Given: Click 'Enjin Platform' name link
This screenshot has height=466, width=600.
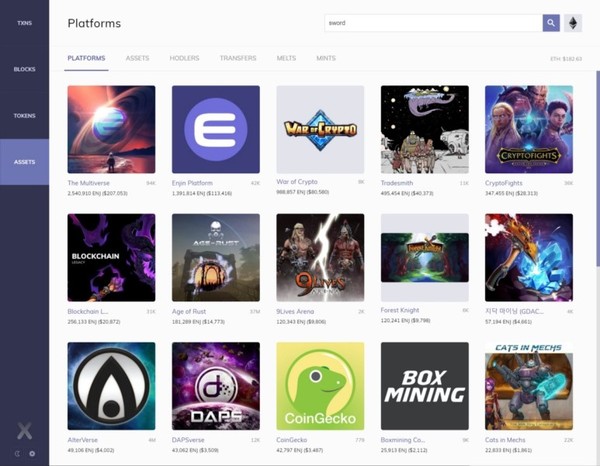Looking at the screenshot, I should coord(192,183).
